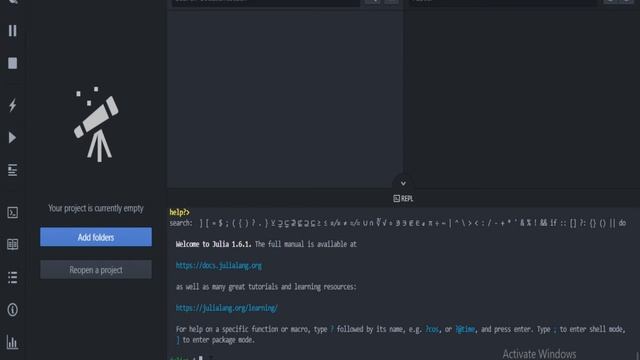Screen dimensions: 640x360
Task: Click the Add folders button
Action: click(96, 237)
